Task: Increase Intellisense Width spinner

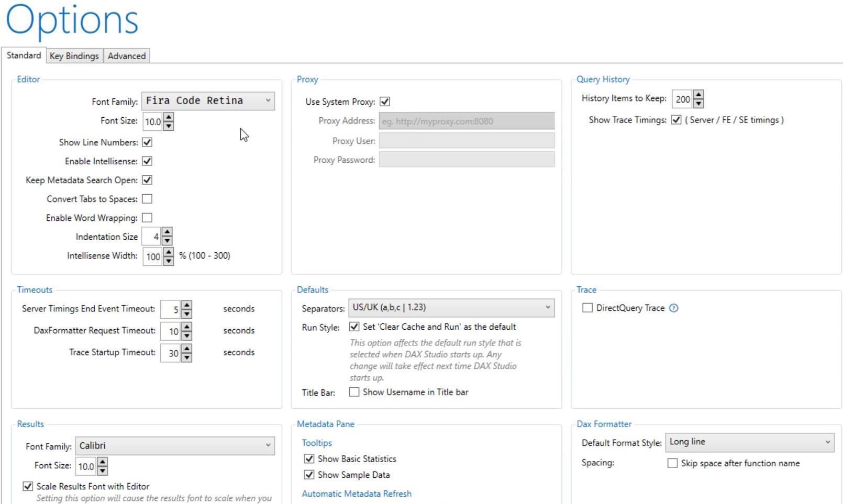Action: coord(169,252)
